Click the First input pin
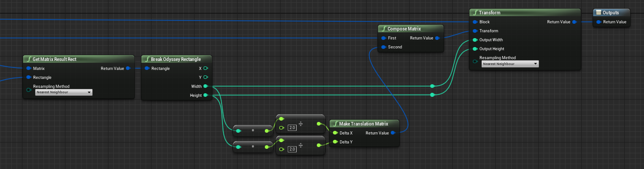644x169 pixels. coord(384,38)
